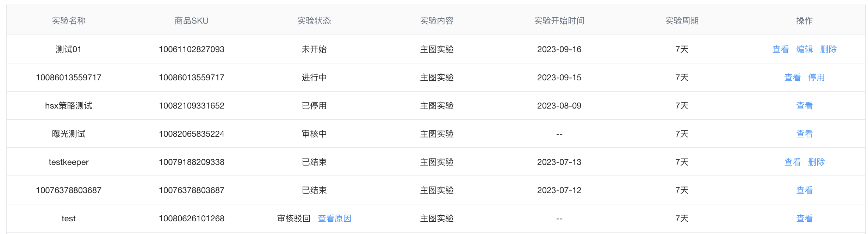
Task: Click the hsx策略测试 experiment name
Action: pyautogui.click(x=69, y=106)
